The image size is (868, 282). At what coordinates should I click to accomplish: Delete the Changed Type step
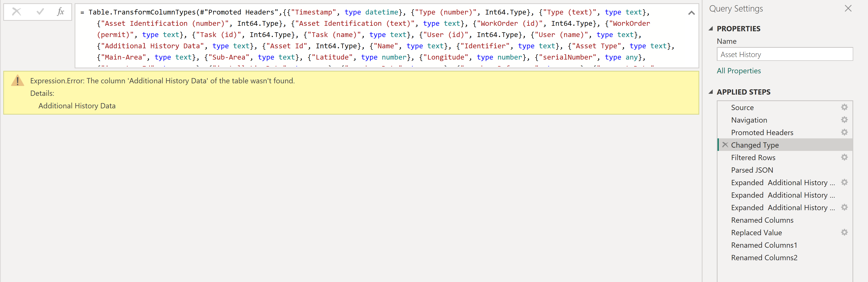(x=725, y=145)
